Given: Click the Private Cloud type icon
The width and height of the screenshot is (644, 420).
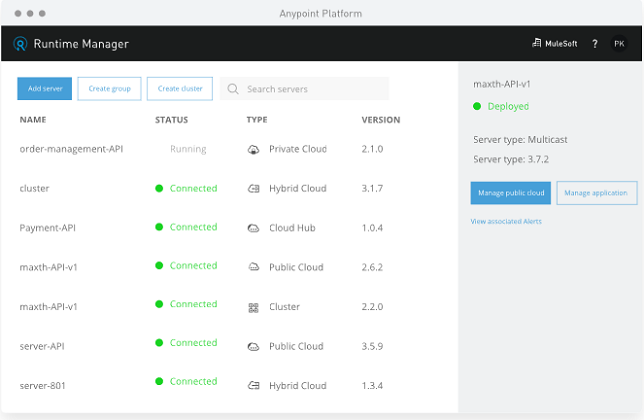Looking at the screenshot, I should [x=253, y=149].
